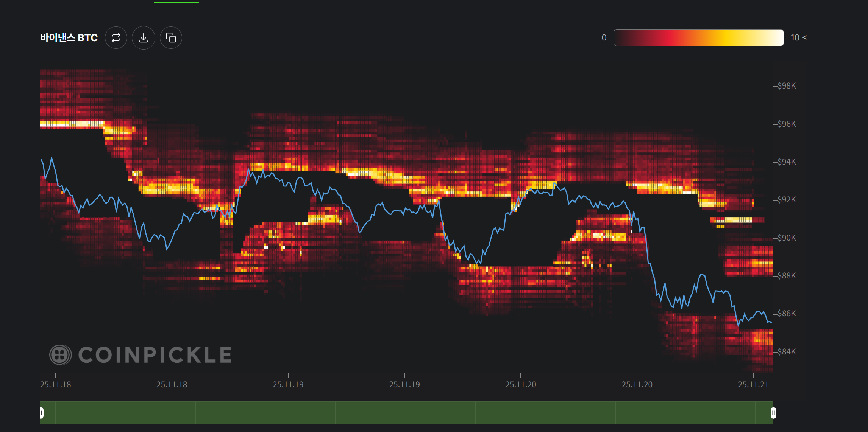Click the $98K price axis label
The height and width of the screenshot is (432, 868).
pyautogui.click(x=787, y=86)
